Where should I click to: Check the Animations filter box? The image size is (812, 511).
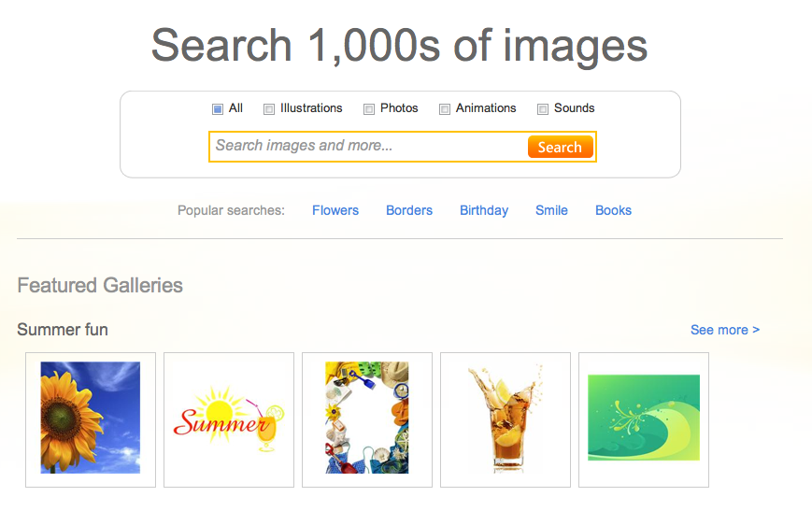[x=445, y=109]
